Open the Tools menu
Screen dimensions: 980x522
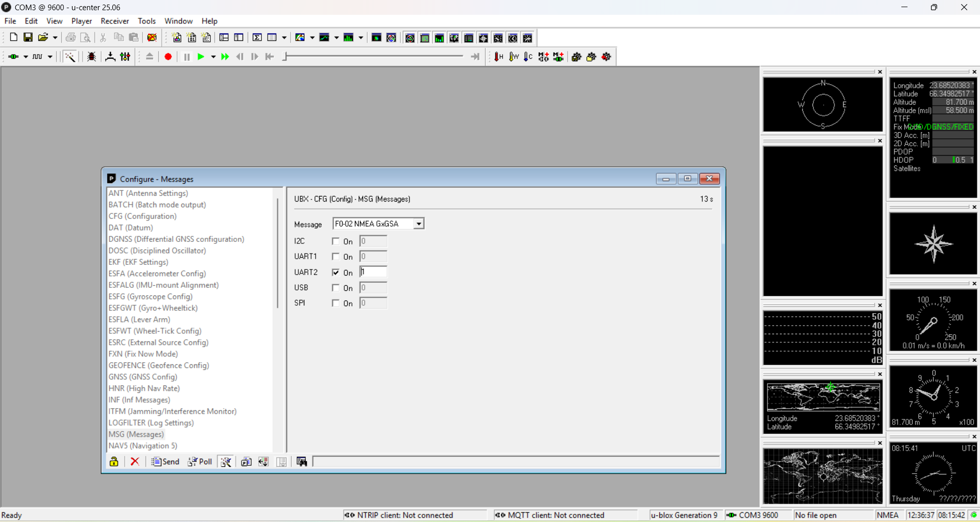[x=147, y=21]
